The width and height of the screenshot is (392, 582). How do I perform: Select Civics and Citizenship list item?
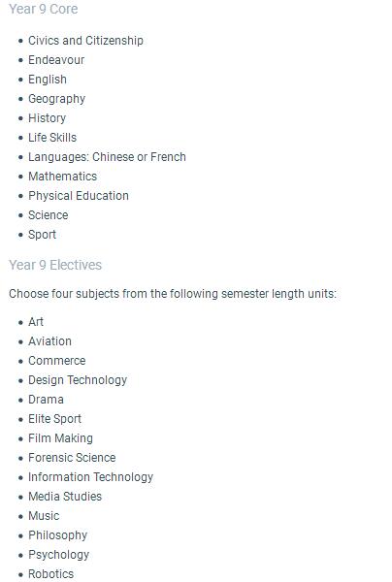[85, 41]
